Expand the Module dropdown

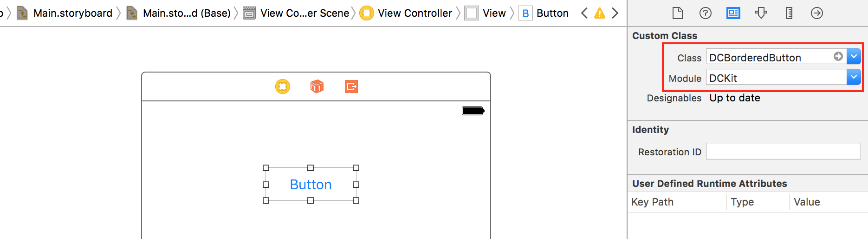pos(854,77)
